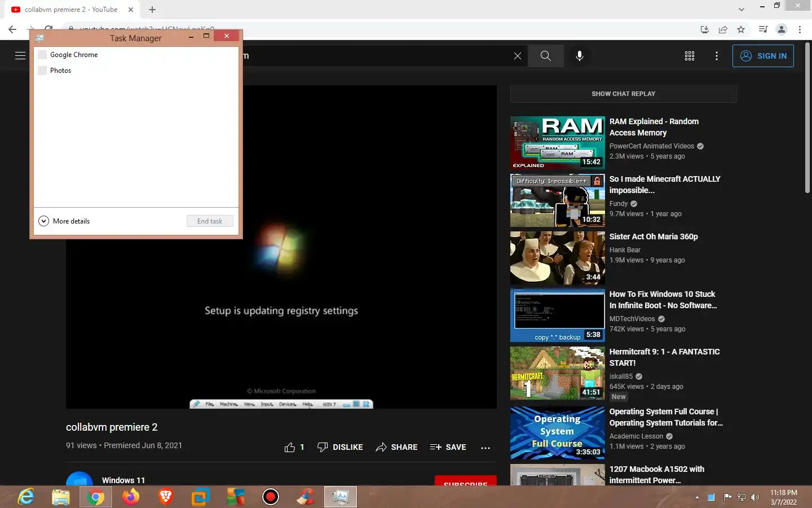Screen dimensions: 812x508
Task: Open the 1207 Macbook A1502 video title
Action: pyautogui.click(x=657, y=475)
